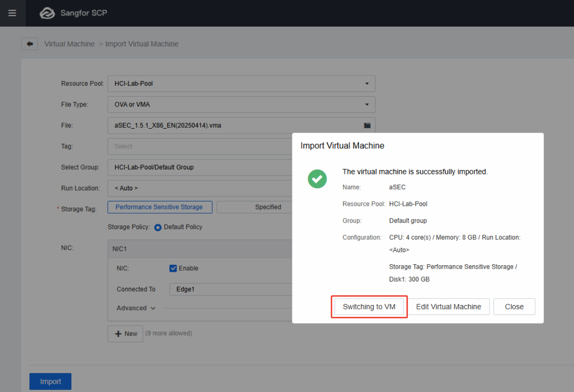
Task: Expand the Advanced NIC settings
Action: 136,308
